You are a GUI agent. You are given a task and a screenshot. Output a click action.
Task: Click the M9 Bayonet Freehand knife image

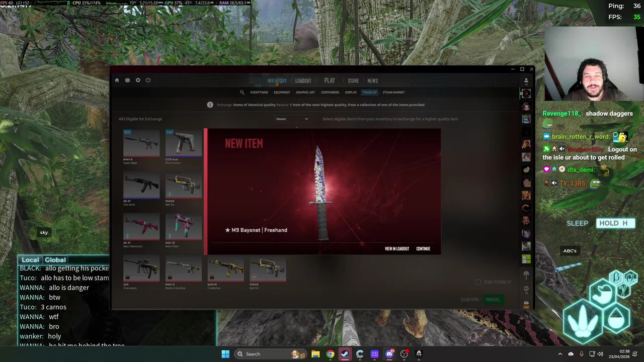point(321,193)
